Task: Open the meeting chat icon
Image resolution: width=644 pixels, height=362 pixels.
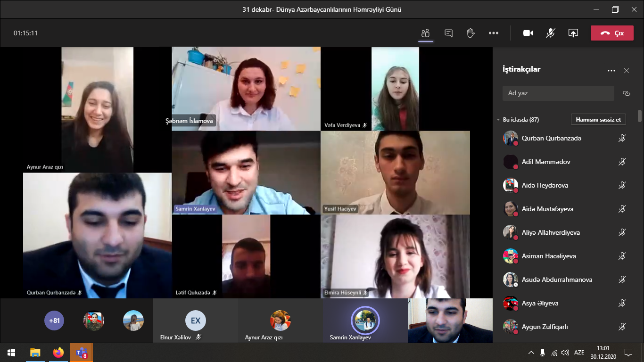Action: pos(448,33)
